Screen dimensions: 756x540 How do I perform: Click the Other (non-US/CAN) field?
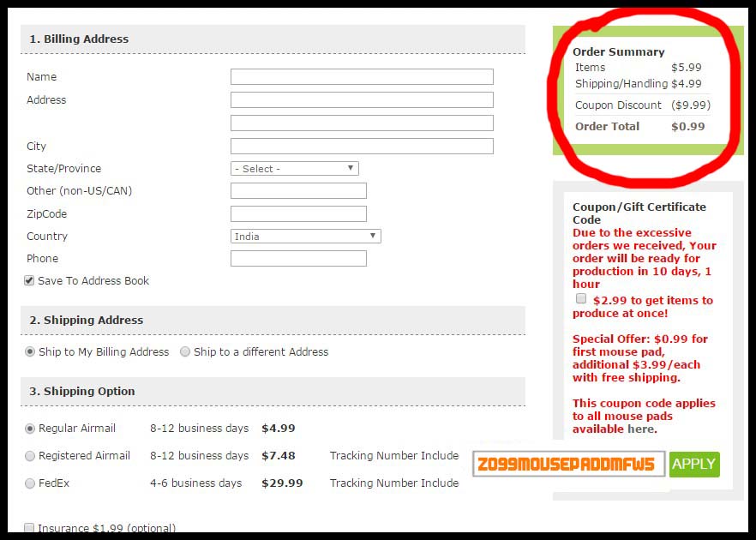pos(298,191)
